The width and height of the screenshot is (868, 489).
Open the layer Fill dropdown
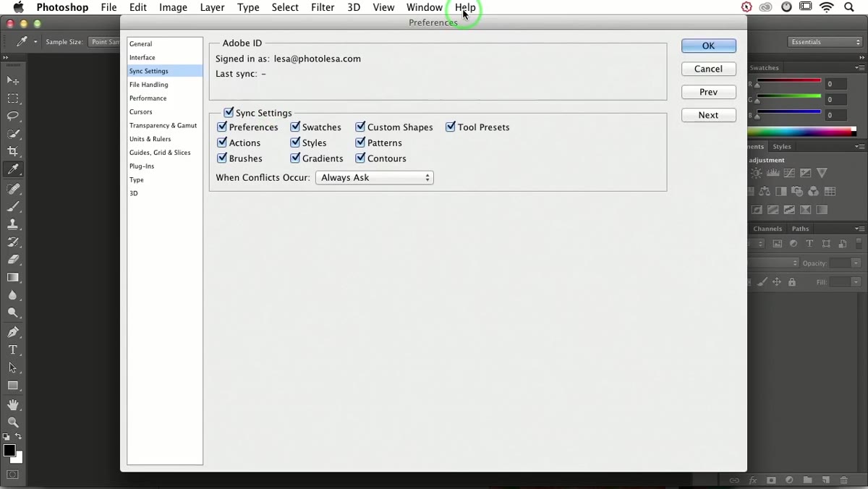(856, 282)
